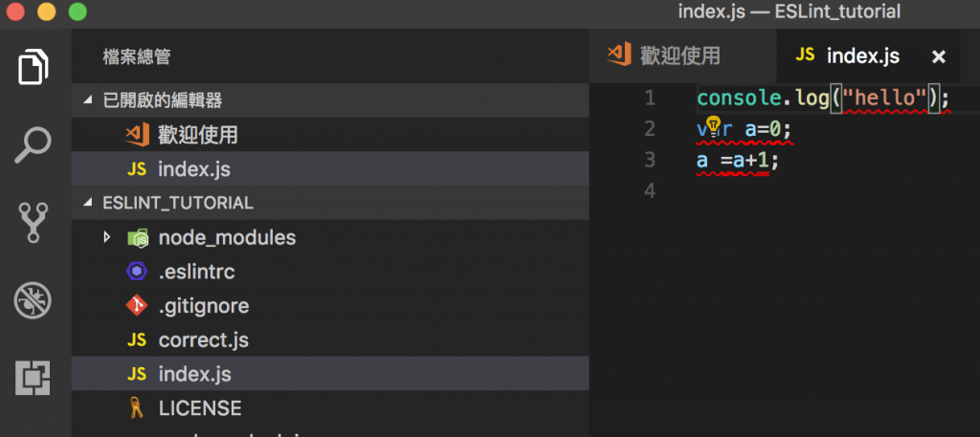Screen dimensions: 980x437
Task: Open the .gitignore file
Action: coord(330,306)
